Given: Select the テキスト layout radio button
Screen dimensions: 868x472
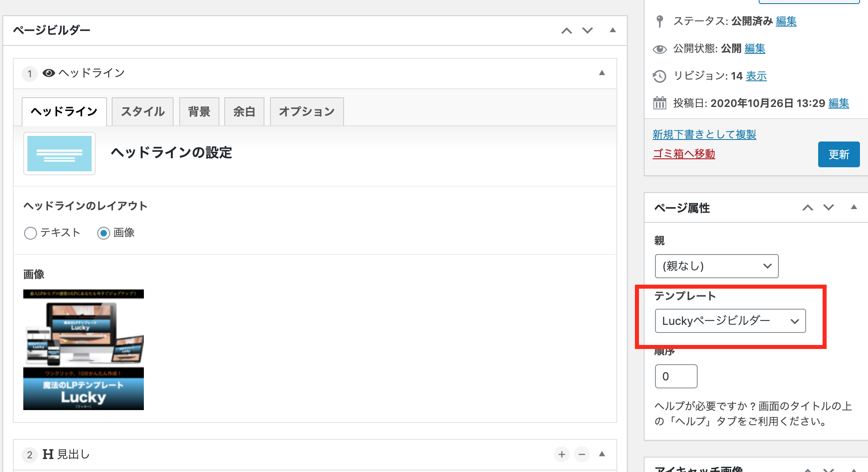Looking at the screenshot, I should pos(31,233).
